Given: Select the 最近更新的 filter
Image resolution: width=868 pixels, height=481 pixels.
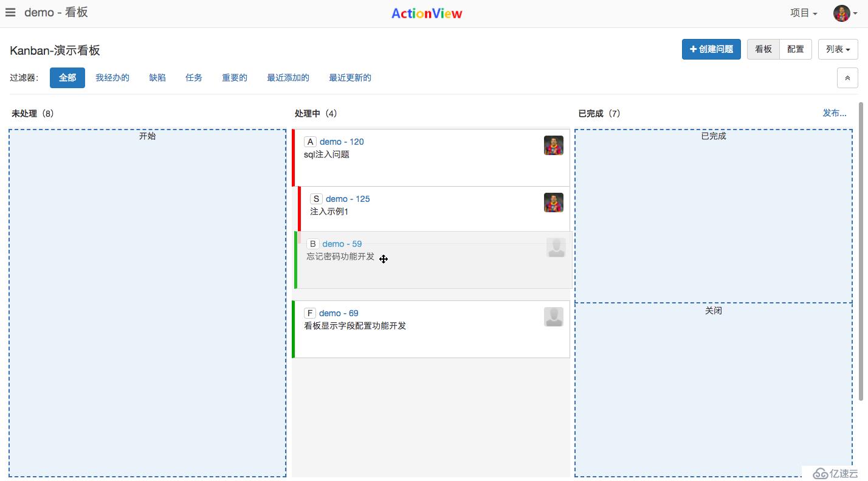Looking at the screenshot, I should click(x=350, y=78).
